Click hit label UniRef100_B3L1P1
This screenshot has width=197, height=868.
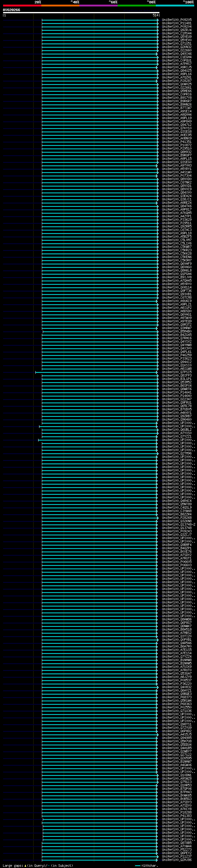click(177, 379)
